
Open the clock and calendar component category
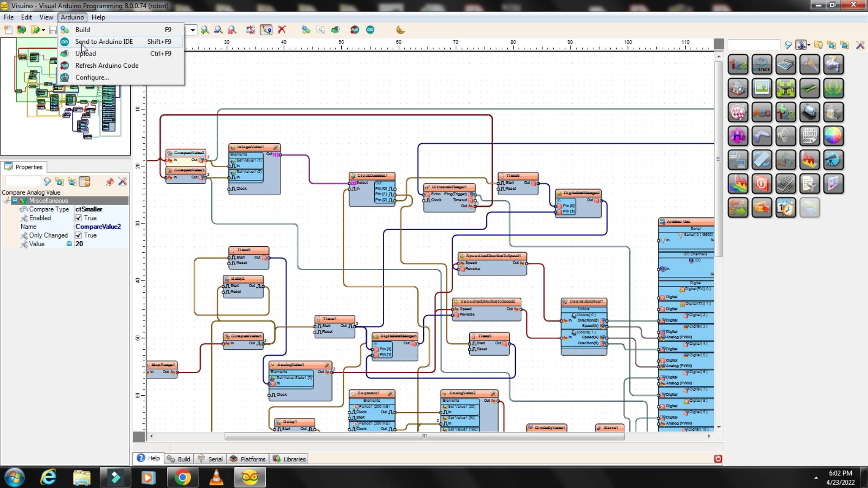[786, 208]
